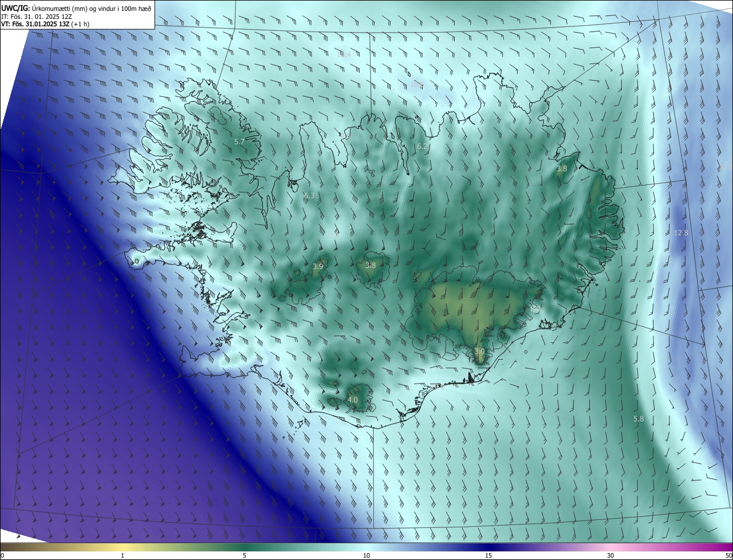
Task: Click the 4.0 value label near the south coast
Action: click(353, 400)
